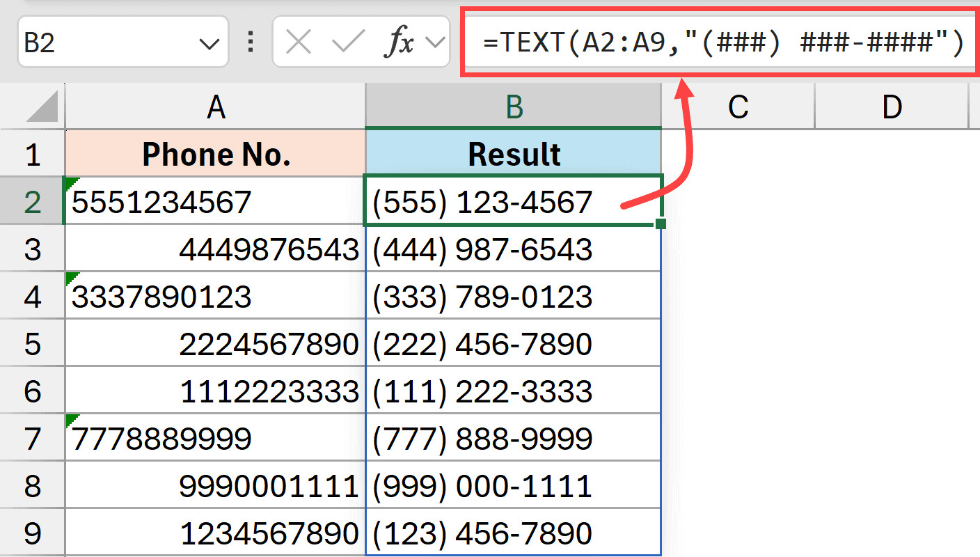Click the three-dot formula bar resize handle
Screen dimensions: 980x557
pyautogui.click(x=251, y=43)
